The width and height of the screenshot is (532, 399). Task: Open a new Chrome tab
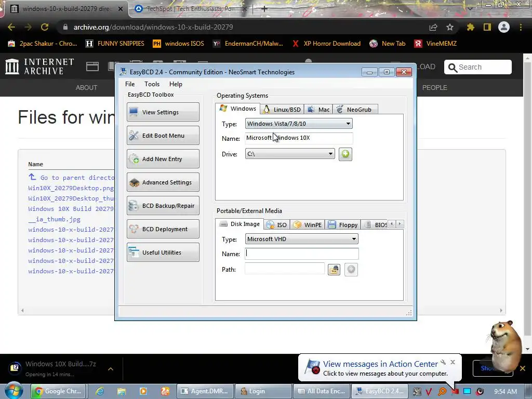coord(264,9)
